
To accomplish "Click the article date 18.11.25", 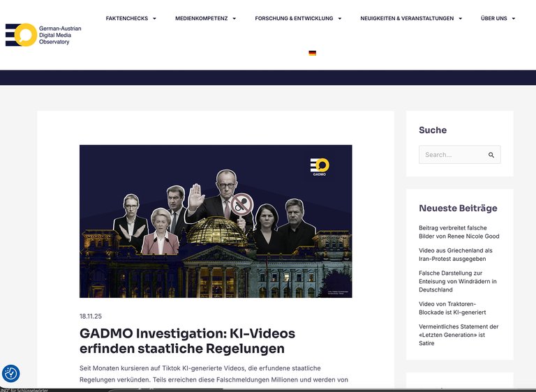I will point(91,316).
